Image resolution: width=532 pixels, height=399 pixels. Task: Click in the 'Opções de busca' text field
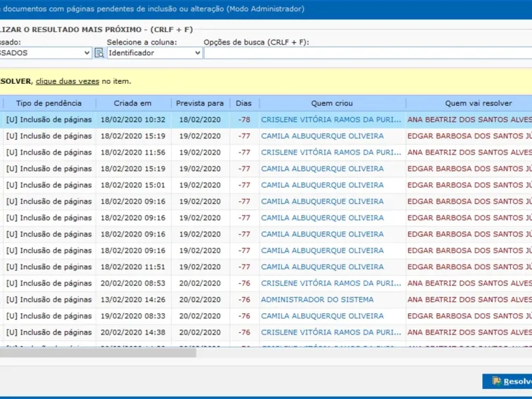pyautogui.click(x=367, y=53)
